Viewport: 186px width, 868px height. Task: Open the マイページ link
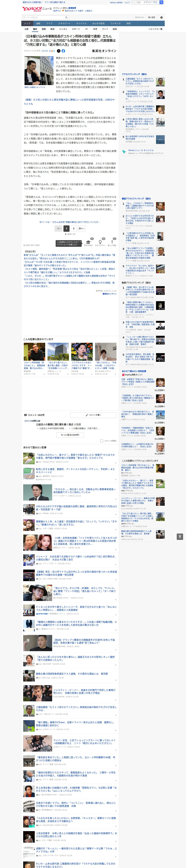point(139,17)
